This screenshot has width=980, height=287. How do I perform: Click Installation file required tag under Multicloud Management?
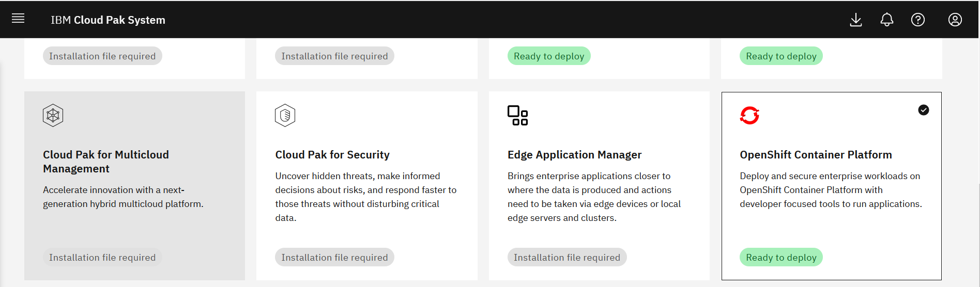[x=102, y=258]
